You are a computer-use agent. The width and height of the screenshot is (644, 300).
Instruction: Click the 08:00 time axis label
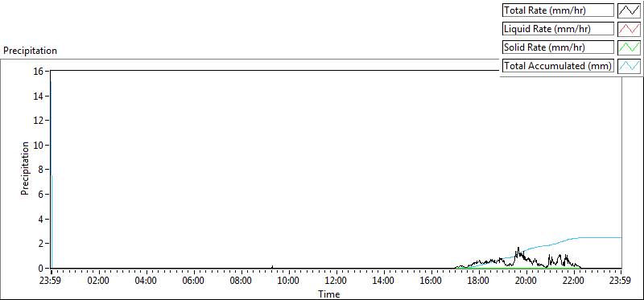click(x=241, y=282)
